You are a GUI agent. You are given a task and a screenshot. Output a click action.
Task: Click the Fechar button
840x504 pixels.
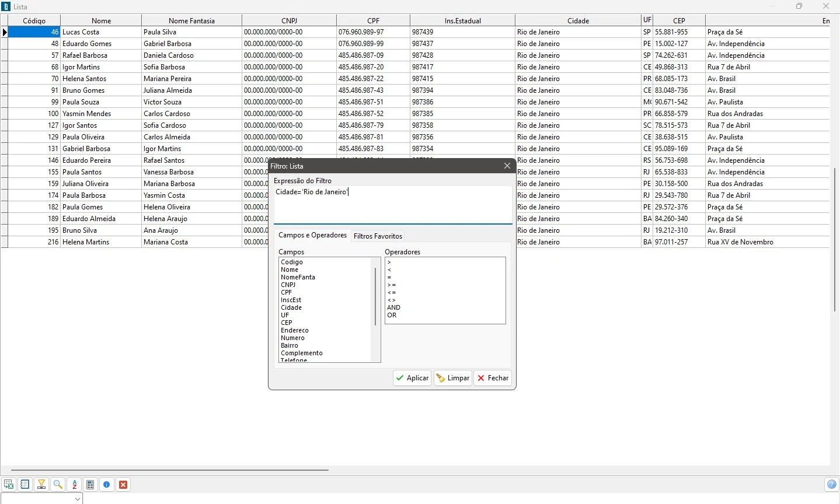point(494,379)
